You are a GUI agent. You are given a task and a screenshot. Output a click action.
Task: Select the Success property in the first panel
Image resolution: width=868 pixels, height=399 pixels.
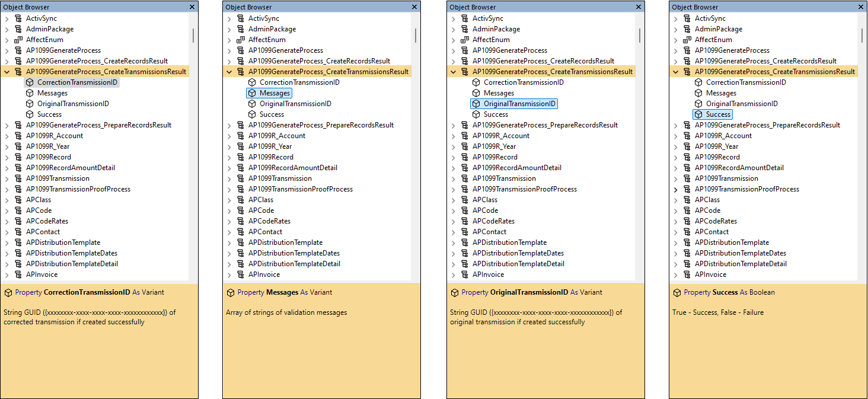[x=49, y=114]
